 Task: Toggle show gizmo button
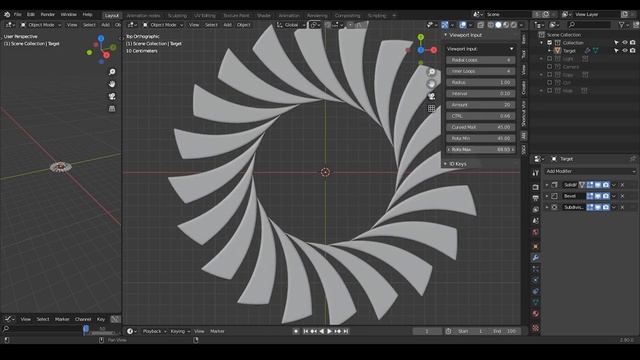point(445,25)
